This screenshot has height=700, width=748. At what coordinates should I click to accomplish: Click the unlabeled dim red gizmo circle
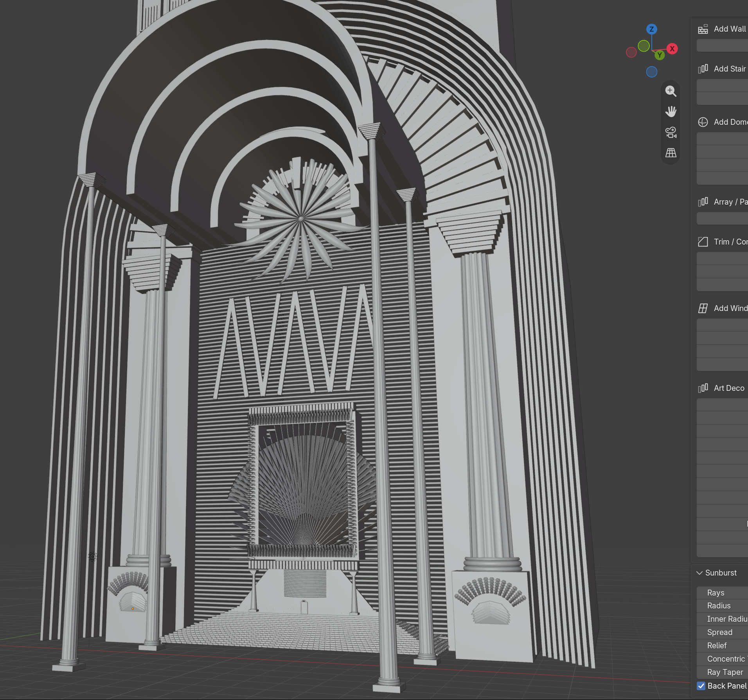click(x=631, y=52)
